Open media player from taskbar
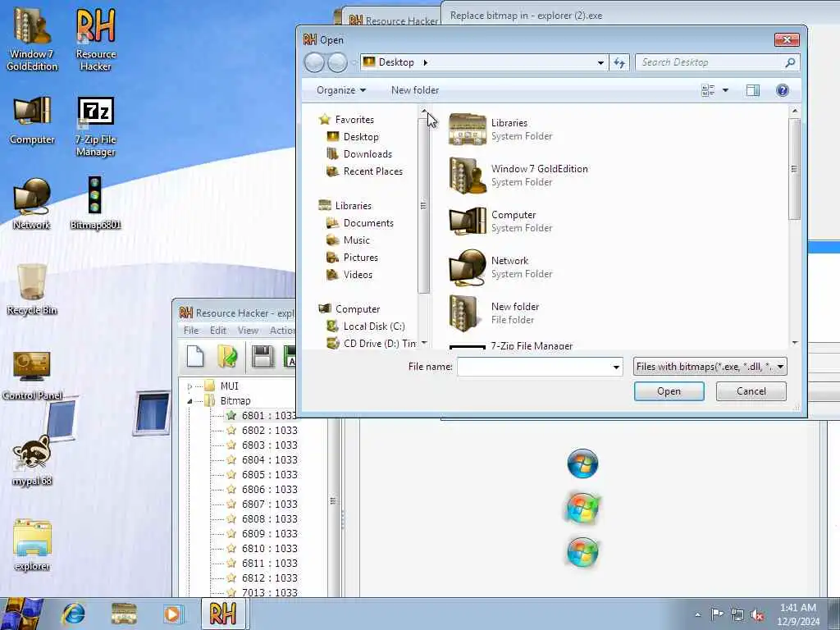The image size is (840, 630). click(x=172, y=614)
